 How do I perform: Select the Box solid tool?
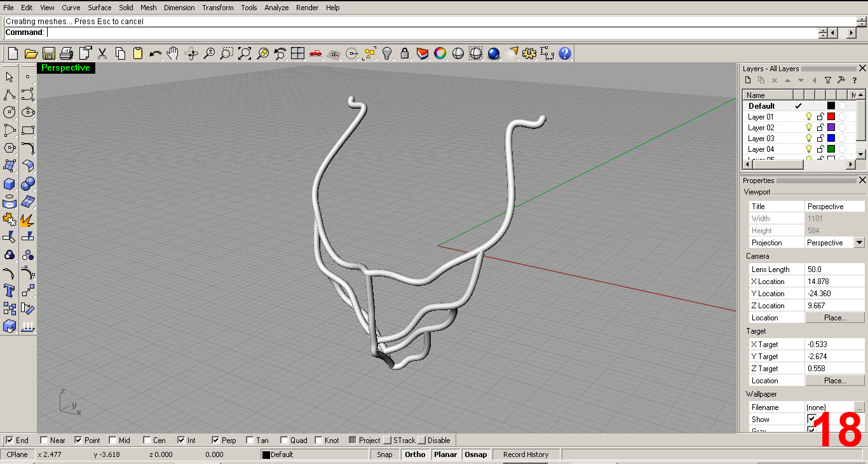pyautogui.click(x=10, y=184)
